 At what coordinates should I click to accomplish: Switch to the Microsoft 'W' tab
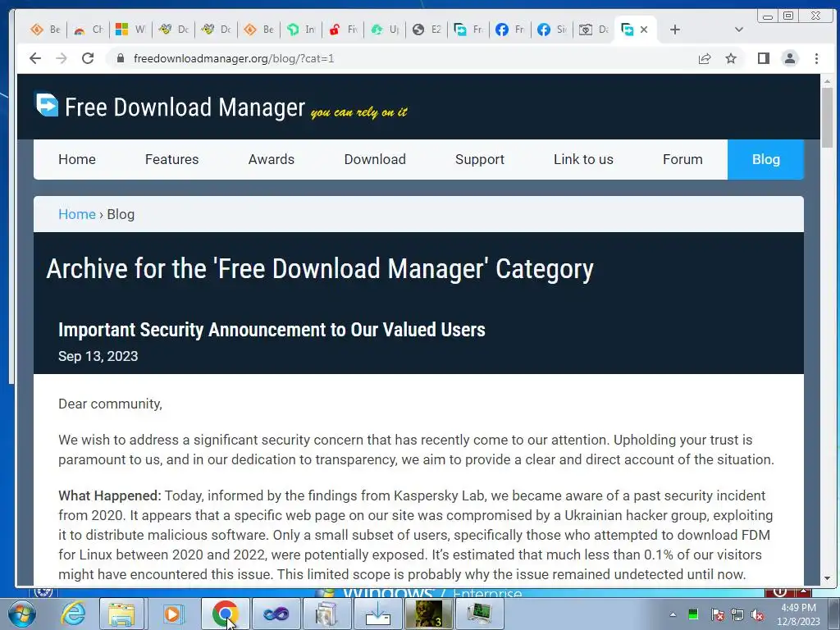(130, 30)
